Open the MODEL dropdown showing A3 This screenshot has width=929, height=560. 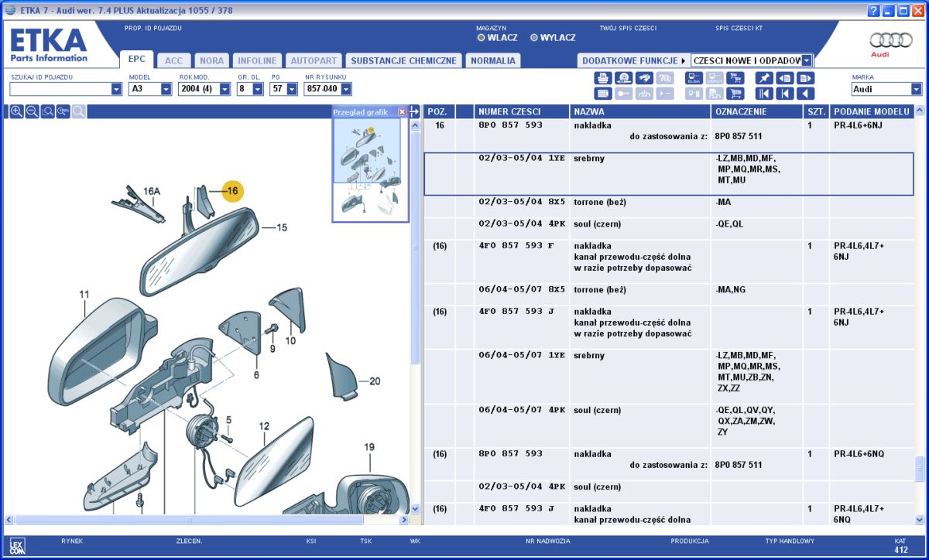pos(166,89)
